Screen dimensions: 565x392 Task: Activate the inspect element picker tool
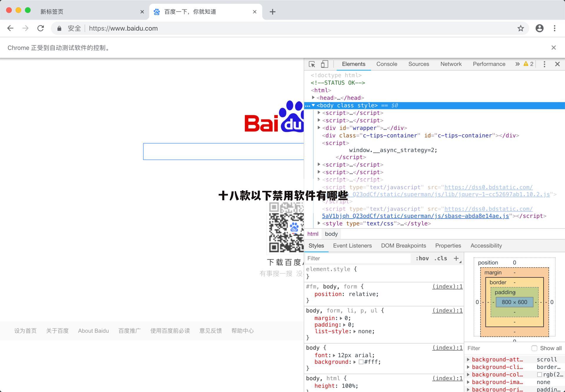(312, 64)
